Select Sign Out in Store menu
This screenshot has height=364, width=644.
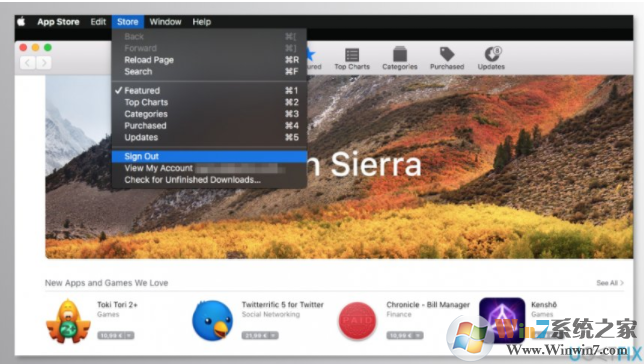coord(209,156)
